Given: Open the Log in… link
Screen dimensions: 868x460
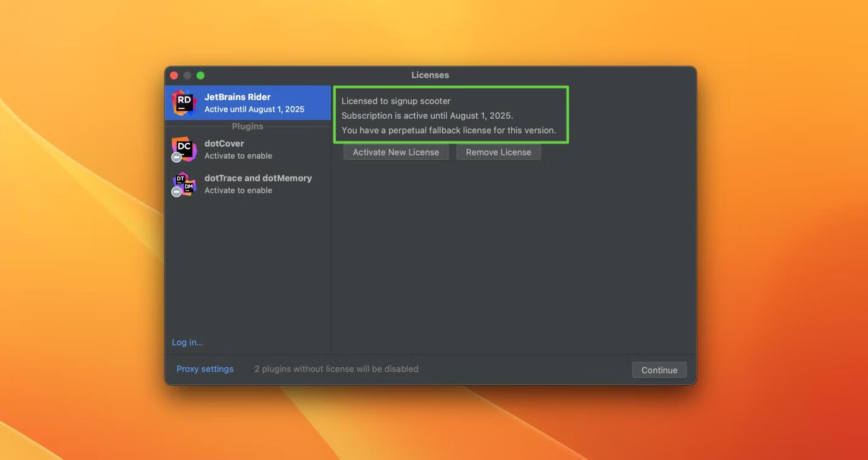Looking at the screenshot, I should [187, 342].
